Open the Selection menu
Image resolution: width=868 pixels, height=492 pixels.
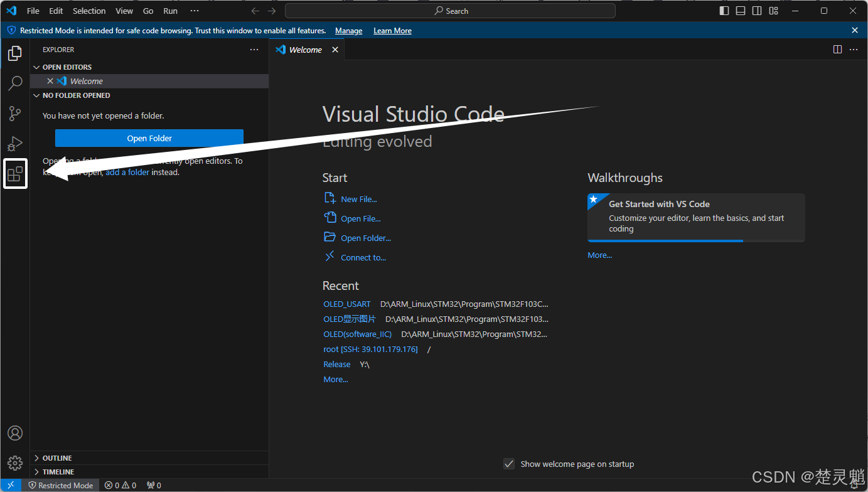[89, 11]
